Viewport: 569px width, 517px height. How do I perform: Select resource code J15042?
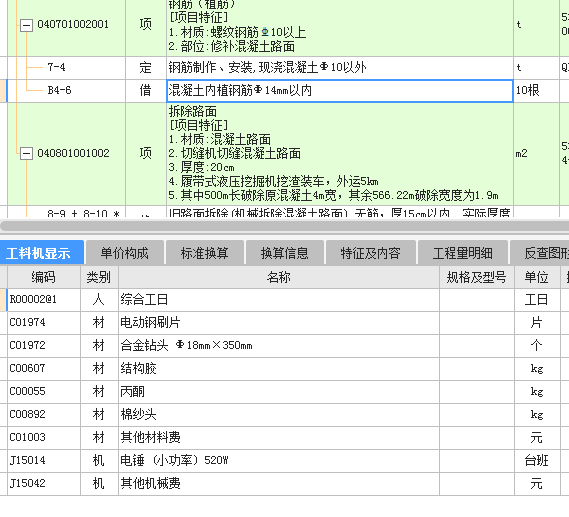click(44, 484)
